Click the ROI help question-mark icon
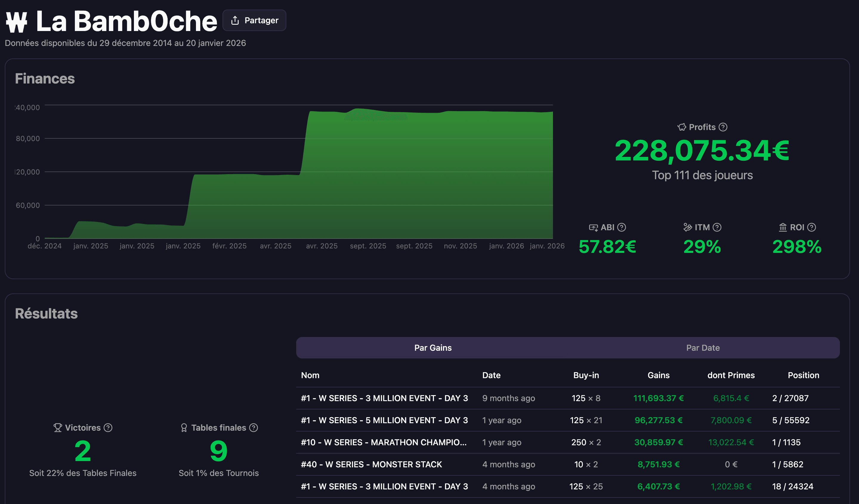 point(812,227)
